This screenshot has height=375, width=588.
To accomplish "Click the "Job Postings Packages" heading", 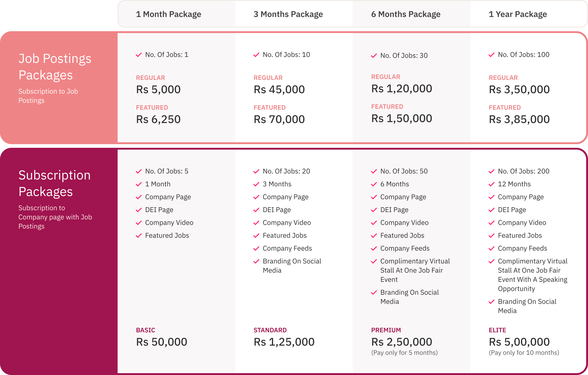I will (55, 67).
